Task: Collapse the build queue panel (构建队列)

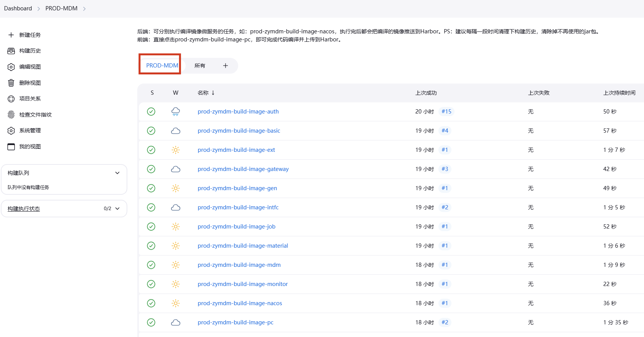Action: (117, 173)
